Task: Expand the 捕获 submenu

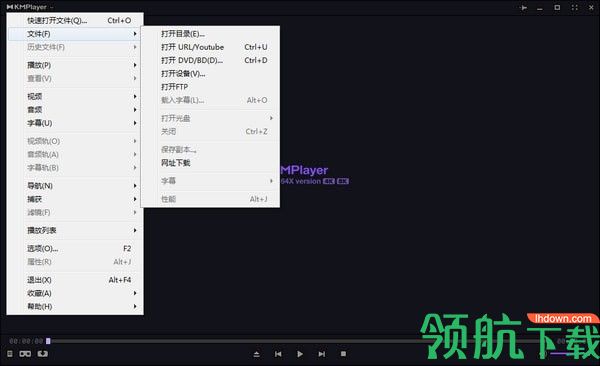Action: (x=75, y=199)
